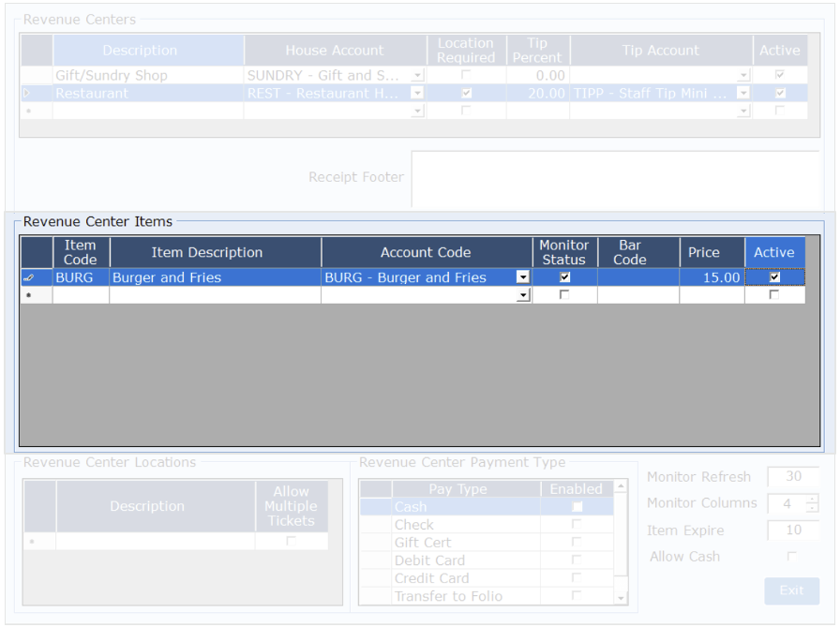Uncheck Monitor Status for Burger and Fries
This screenshot has height=627, width=840.
(564, 277)
